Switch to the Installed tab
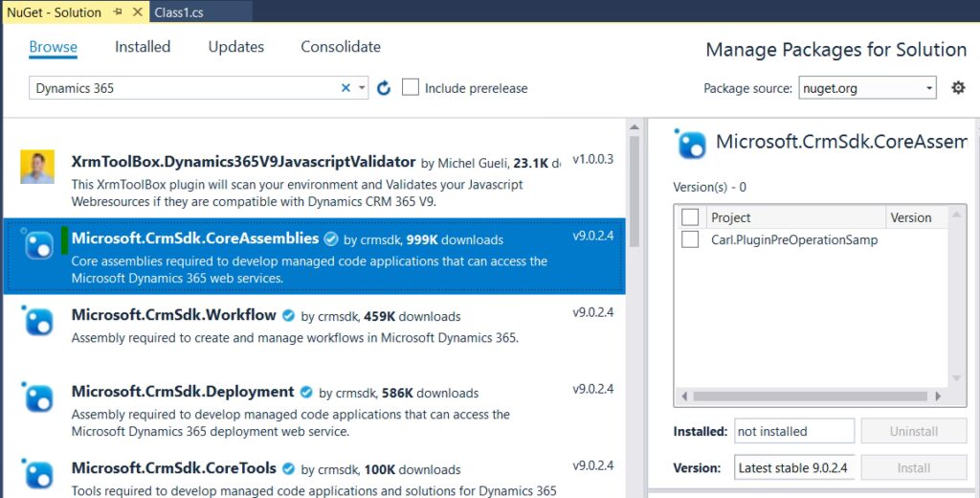Screen dimensions: 980x498 click(x=143, y=47)
